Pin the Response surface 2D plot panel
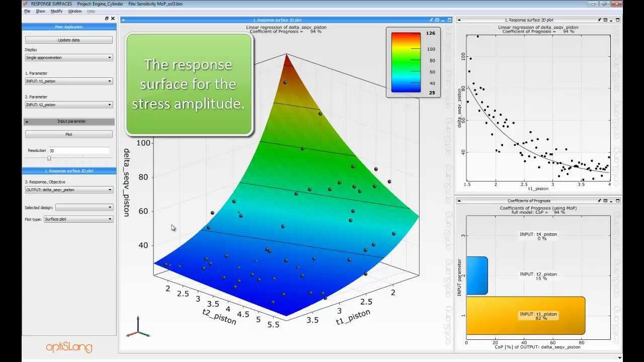 coord(599,20)
